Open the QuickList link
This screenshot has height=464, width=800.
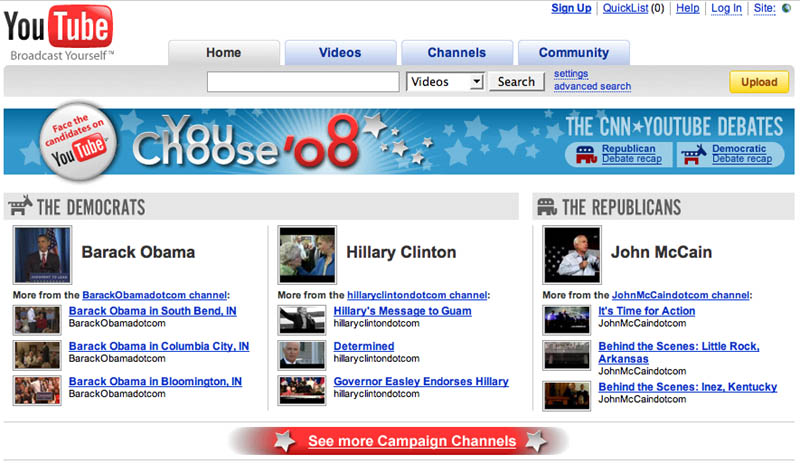(x=626, y=8)
